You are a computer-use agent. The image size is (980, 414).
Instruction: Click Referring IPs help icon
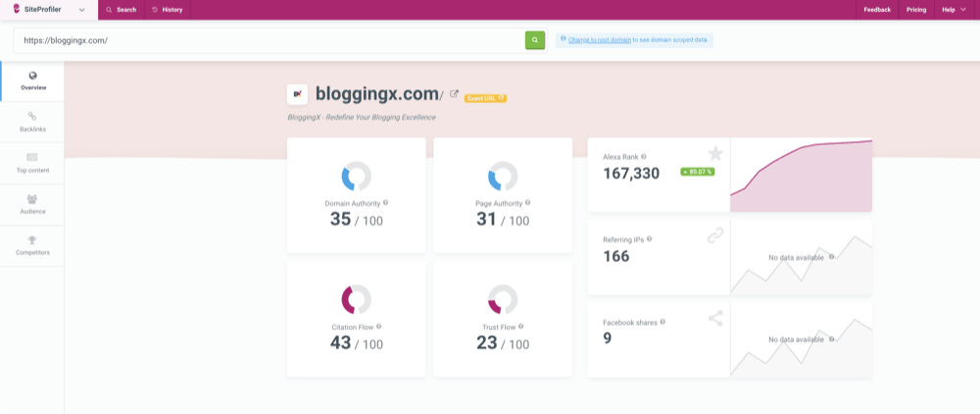point(650,239)
